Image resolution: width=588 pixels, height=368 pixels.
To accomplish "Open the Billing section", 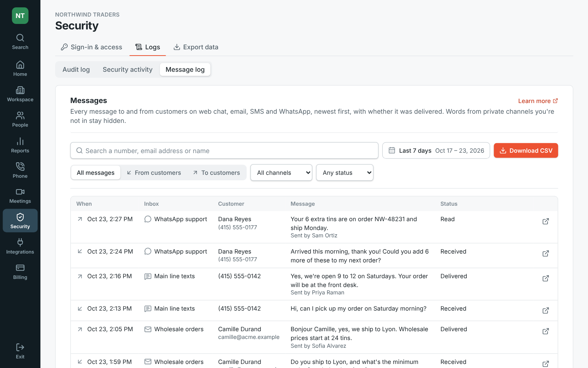I will [x=20, y=272].
